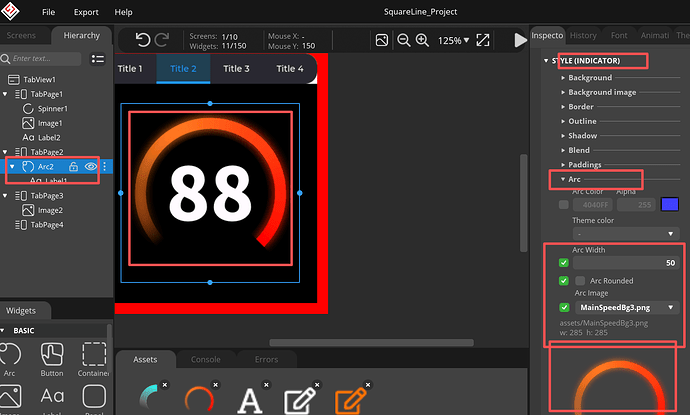Zoom in the canvas with the plus magnifier
The image size is (690, 415).
pyautogui.click(x=424, y=41)
